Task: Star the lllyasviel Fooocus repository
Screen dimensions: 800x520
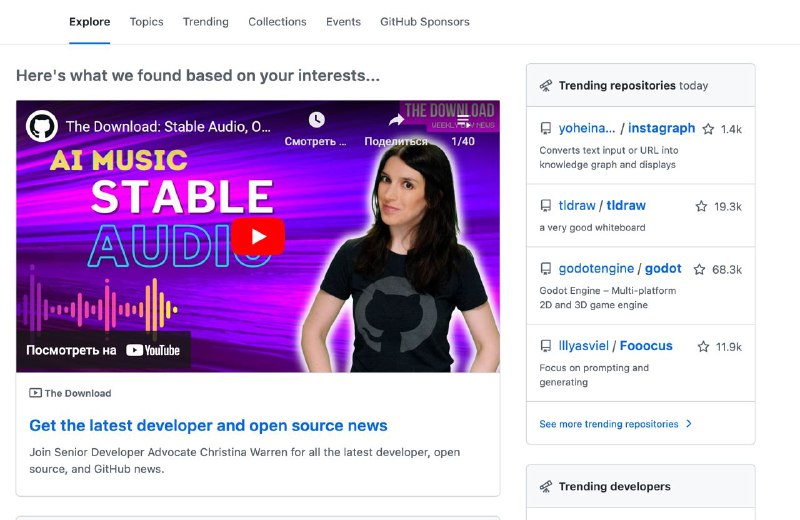Action: click(x=704, y=346)
